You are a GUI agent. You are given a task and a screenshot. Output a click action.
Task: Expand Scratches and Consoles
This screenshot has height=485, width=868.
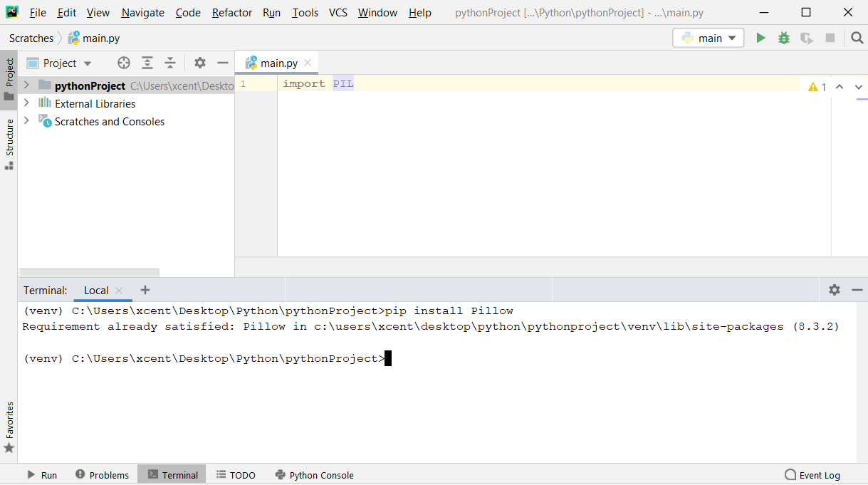point(26,121)
